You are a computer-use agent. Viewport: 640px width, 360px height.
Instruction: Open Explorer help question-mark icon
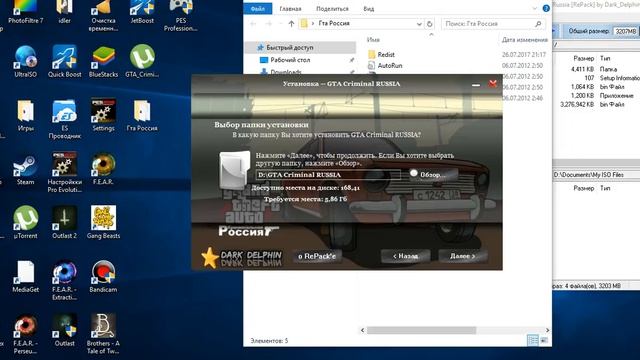pyautogui.click(x=546, y=8)
